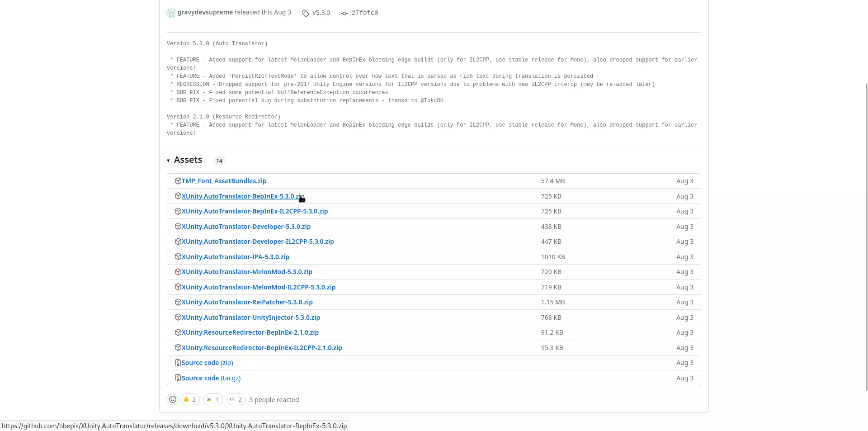Click the '447 KB' size for Developer-IL2CPP
868x431 pixels.
(x=551, y=242)
